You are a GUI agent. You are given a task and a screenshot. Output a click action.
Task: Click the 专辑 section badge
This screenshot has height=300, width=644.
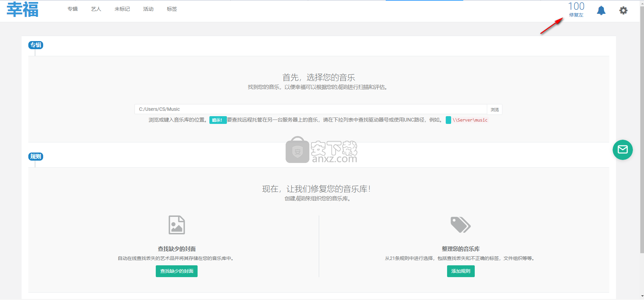tap(36, 45)
